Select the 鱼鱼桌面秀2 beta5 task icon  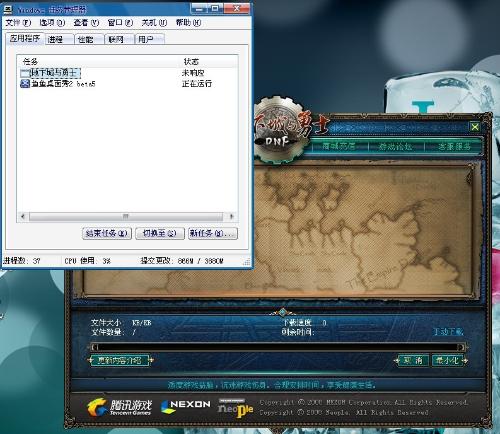click(25, 83)
